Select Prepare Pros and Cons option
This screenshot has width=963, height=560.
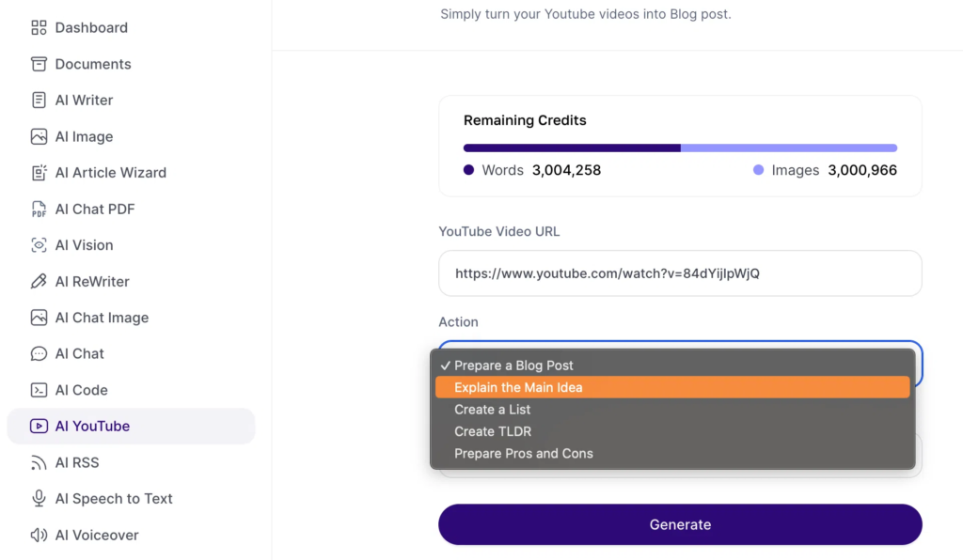[524, 453]
